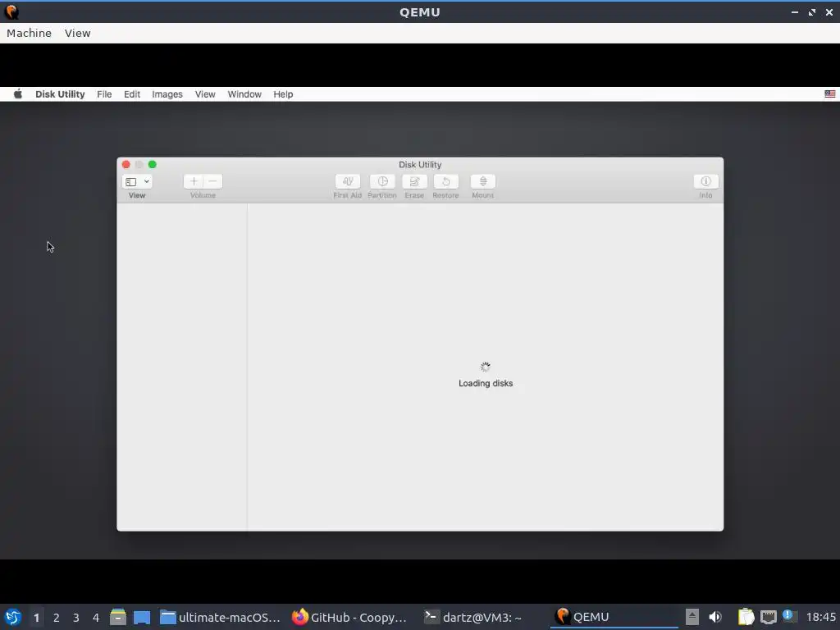Open the clipboard manager tray icon
Image resolution: width=840 pixels, height=630 pixels.
(746, 617)
